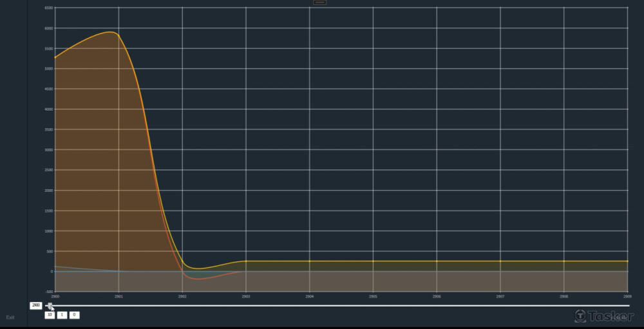Click the far right end of slider track
The width and height of the screenshot is (644, 329).
click(x=629, y=306)
